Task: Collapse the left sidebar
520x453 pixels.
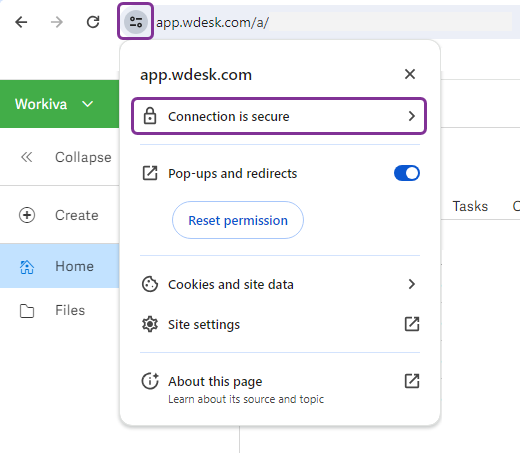Action: tap(66, 157)
